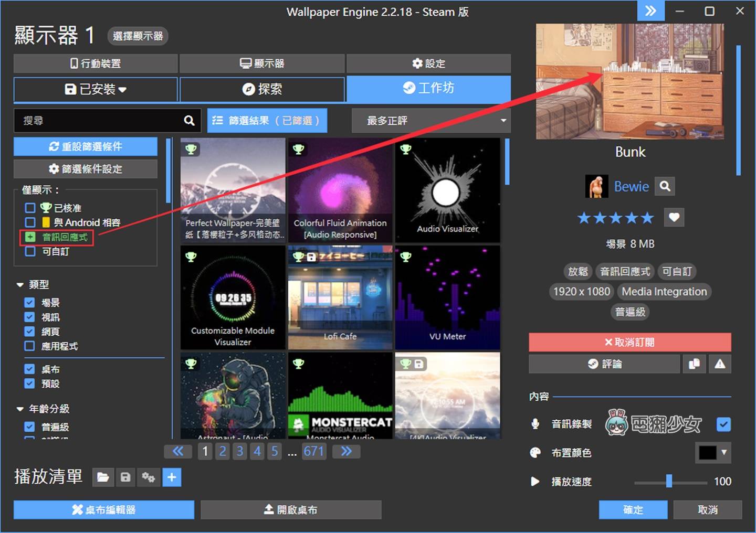Image resolution: width=756 pixels, height=533 pixels.
Task: Collapse the 類型 filter section
Action: (19, 284)
